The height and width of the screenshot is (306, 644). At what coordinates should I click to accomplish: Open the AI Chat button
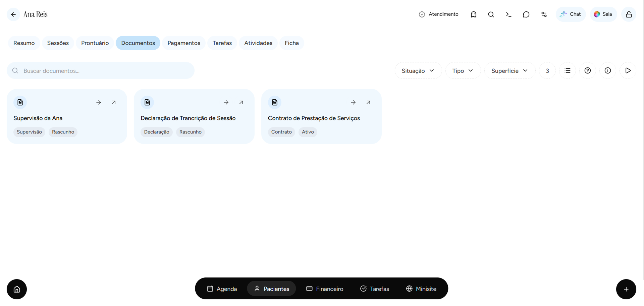(571, 14)
